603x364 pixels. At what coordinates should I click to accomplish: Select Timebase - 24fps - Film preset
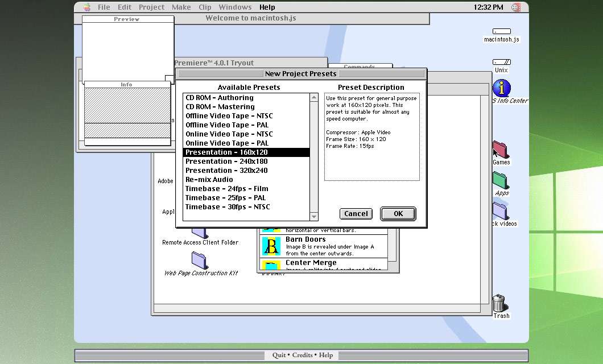coord(246,189)
